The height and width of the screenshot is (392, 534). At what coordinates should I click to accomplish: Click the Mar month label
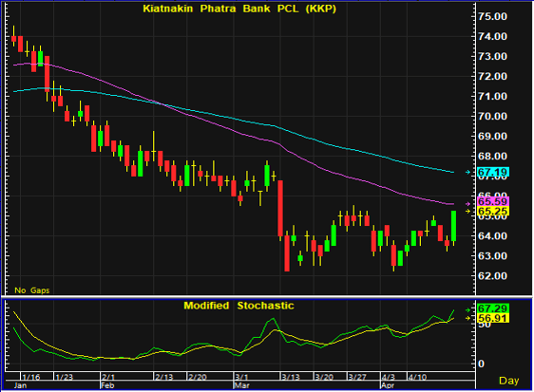point(241,385)
